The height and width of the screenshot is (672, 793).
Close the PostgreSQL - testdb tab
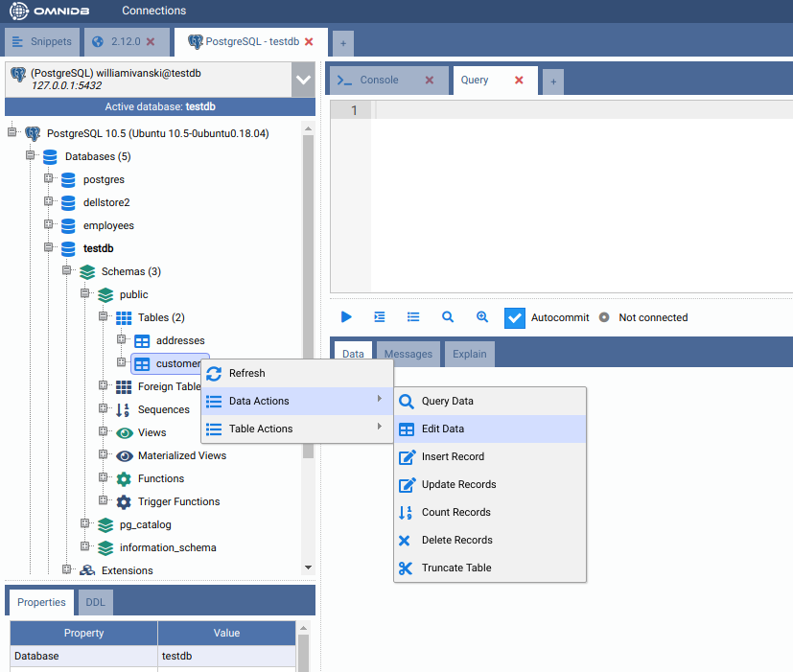(309, 42)
